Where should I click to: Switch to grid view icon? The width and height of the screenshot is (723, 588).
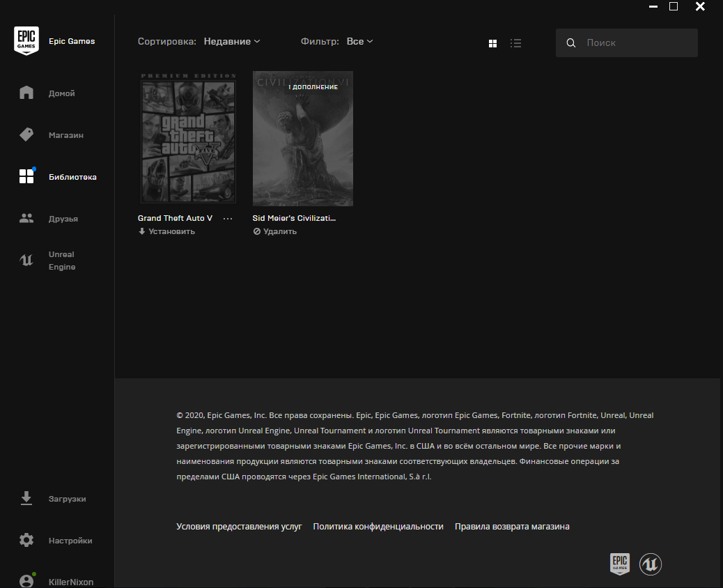click(x=492, y=43)
